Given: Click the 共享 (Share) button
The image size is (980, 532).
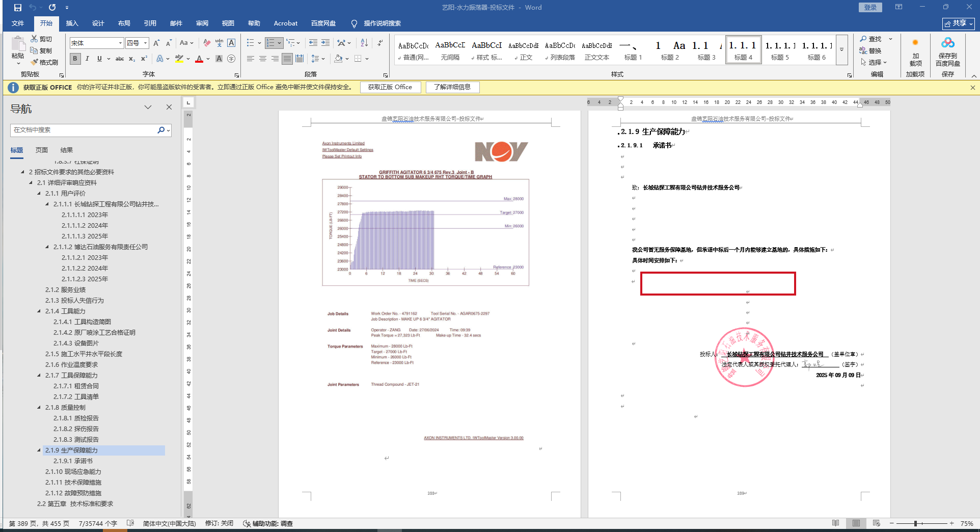Looking at the screenshot, I should [x=959, y=23].
